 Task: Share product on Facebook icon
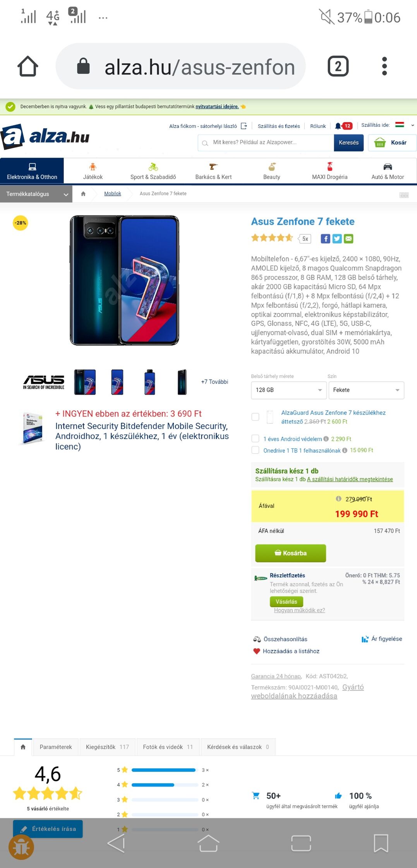[x=325, y=239]
